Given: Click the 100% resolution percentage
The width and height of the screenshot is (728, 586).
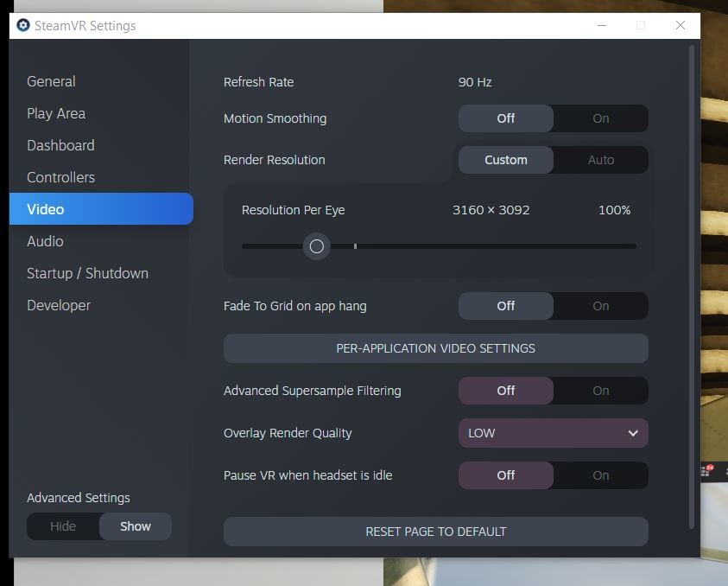Looking at the screenshot, I should tap(614, 210).
